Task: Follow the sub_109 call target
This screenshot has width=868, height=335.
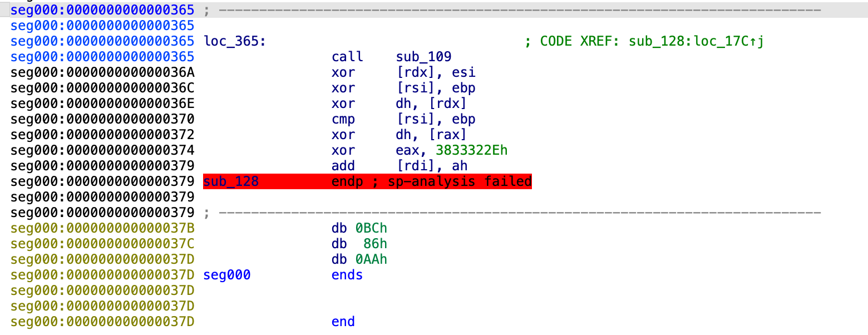Action: [423, 57]
